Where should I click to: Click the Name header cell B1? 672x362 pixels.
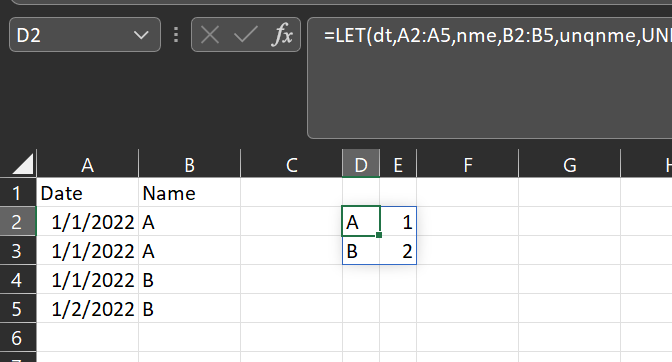[x=189, y=193]
